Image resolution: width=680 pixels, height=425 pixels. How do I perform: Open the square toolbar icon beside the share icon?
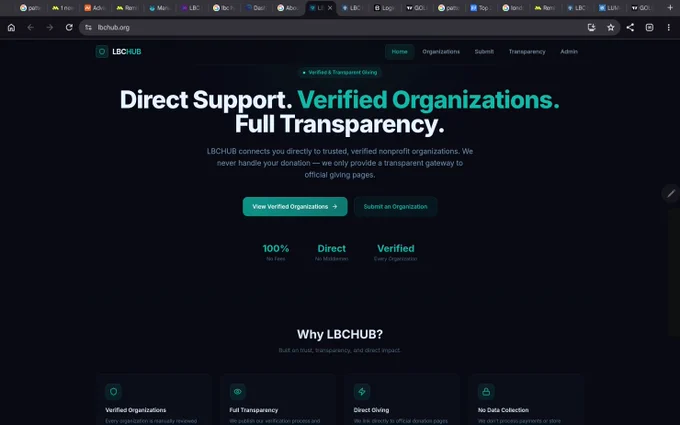(649, 27)
